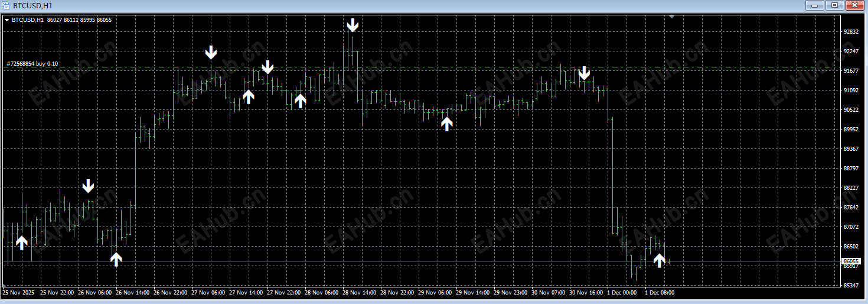The width and height of the screenshot is (868, 304).
Task: Click price scale value 87072
Action: tap(851, 227)
